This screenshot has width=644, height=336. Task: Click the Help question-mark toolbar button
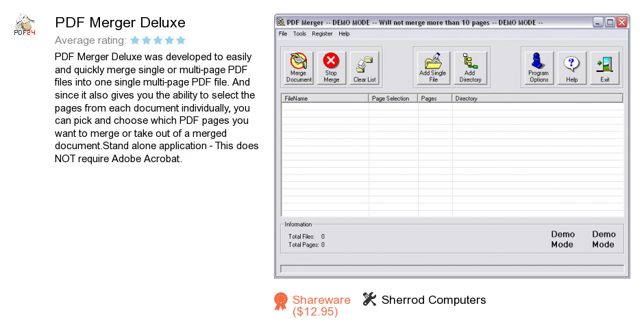pyautogui.click(x=571, y=68)
